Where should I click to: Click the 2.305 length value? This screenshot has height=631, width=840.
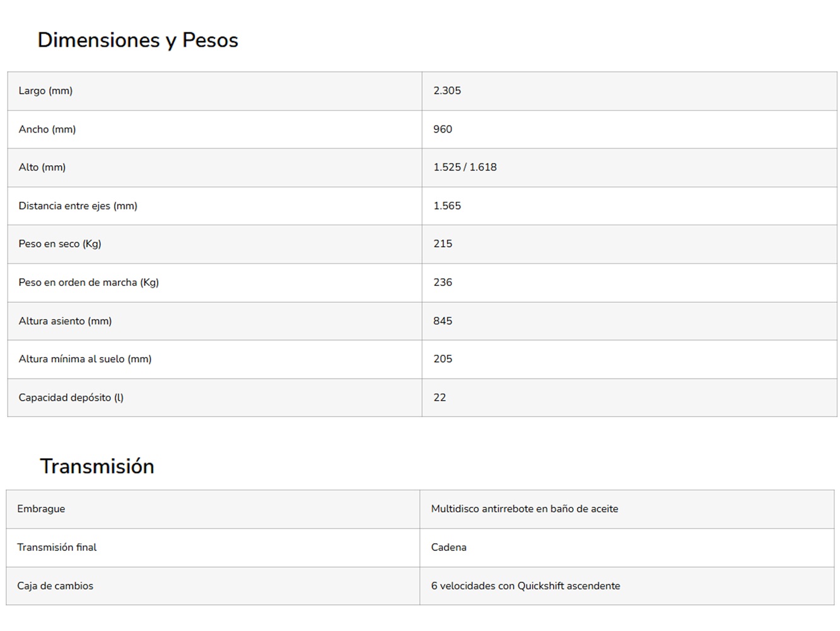coord(447,91)
